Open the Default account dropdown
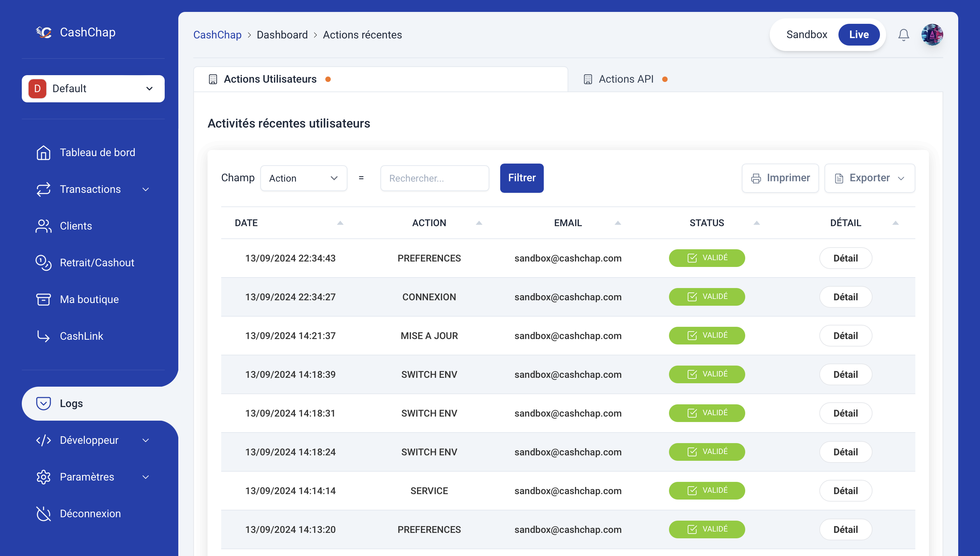Viewport: 980px width, 556px height. click(93, 89)
